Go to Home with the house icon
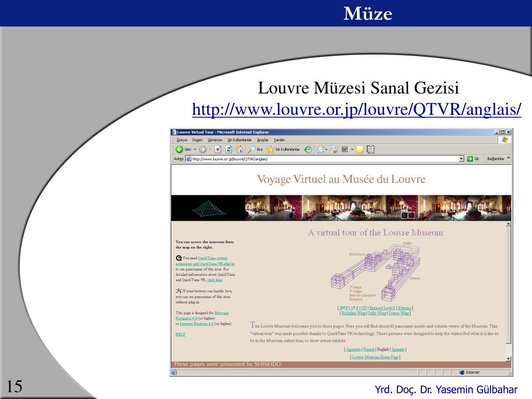This screenshot has height=399, width=532. click(x=240, y=149)
